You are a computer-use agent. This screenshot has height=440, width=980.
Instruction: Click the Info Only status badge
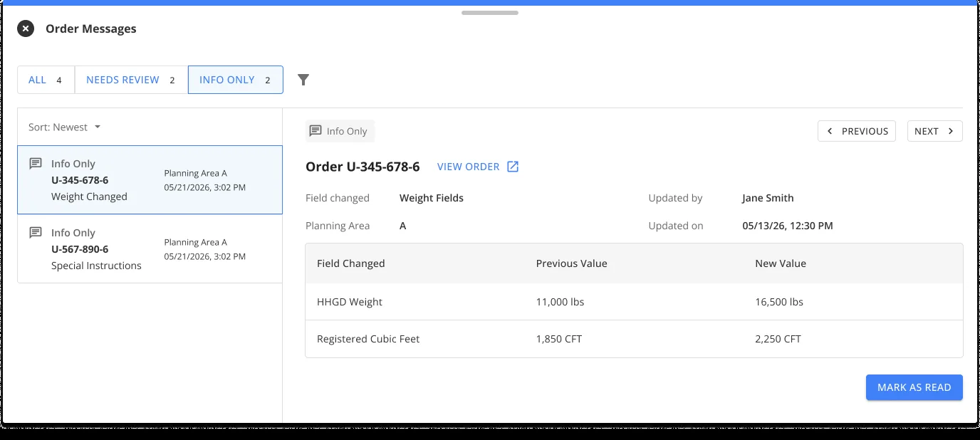click(340, 131)
